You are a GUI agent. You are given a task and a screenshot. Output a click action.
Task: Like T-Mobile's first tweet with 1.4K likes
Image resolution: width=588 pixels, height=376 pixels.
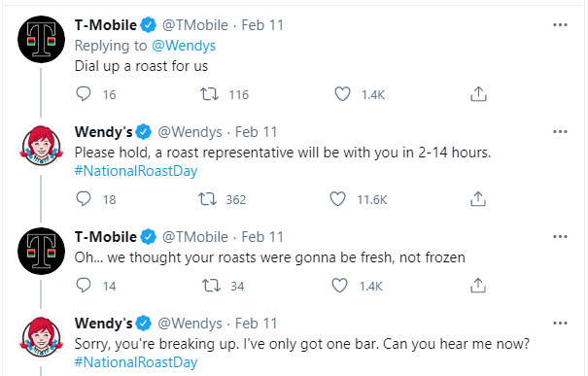click(x=342, y=94)
